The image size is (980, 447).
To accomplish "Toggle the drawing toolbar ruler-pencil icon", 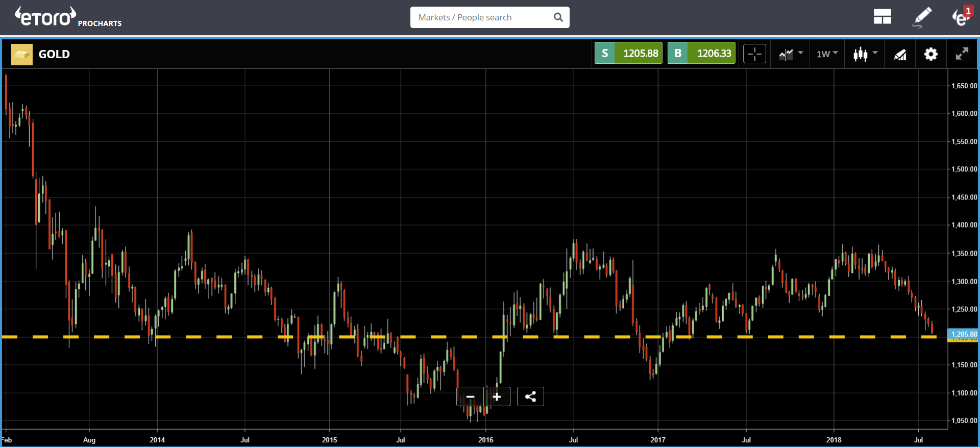I will point(900,54).
